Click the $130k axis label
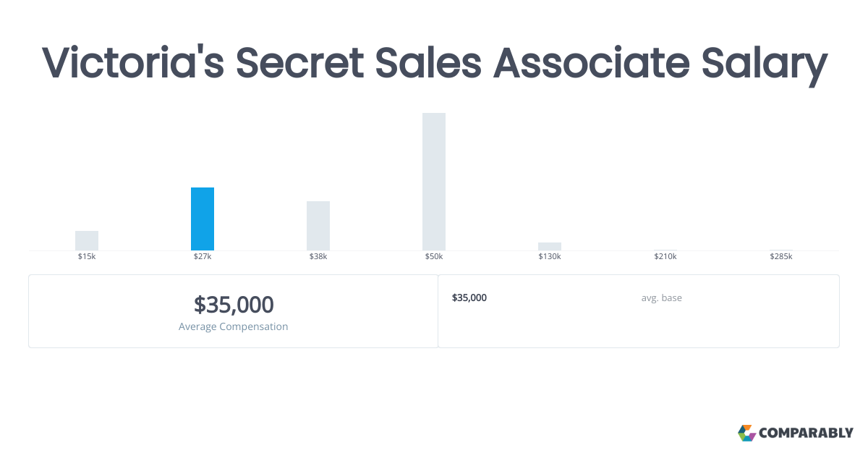This screenshot has height=456, width=868. (x=550, y=257)
